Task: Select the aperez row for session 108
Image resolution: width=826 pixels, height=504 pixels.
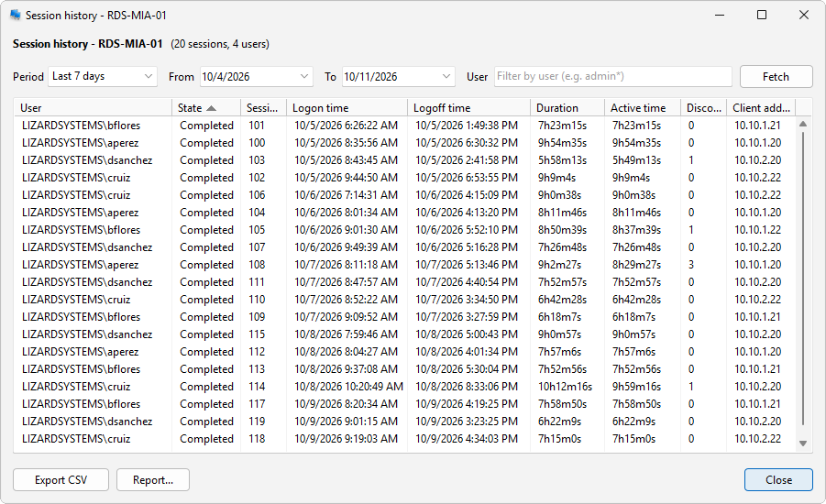Action: click(404, 265)
